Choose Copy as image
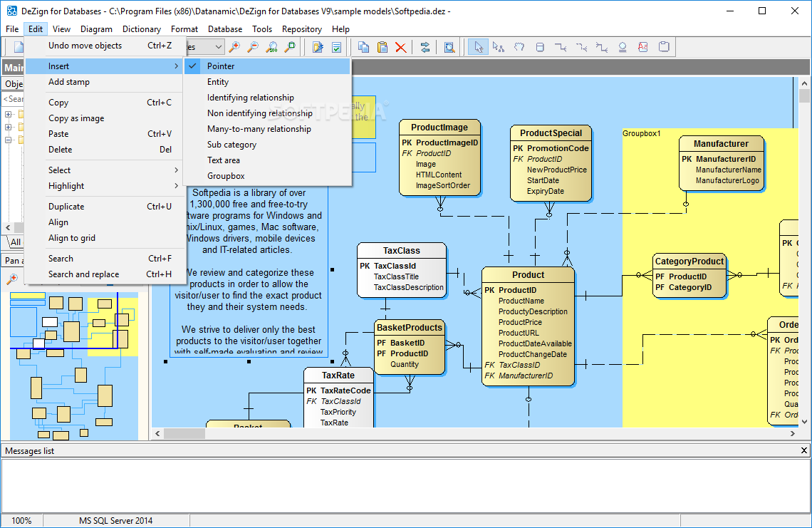This screenshot has width=812, height=528. click(x=105, y=118)
